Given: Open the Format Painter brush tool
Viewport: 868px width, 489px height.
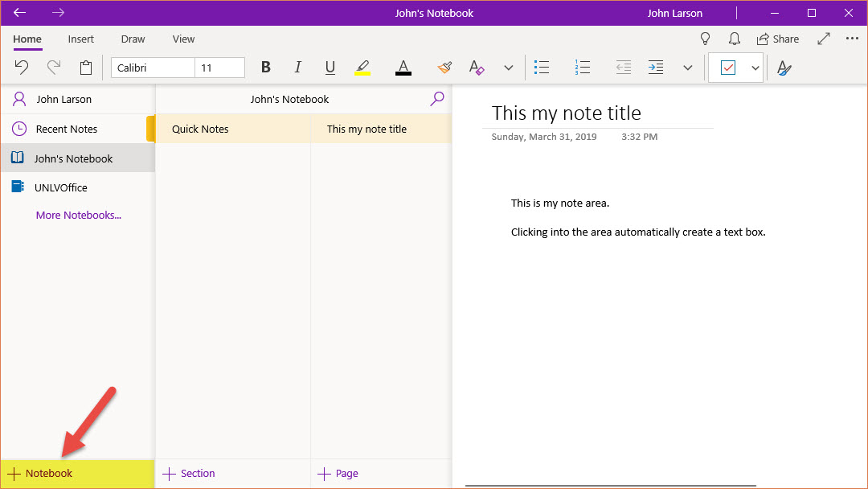Looking at the screenshot, I should (x=444, y=68).
